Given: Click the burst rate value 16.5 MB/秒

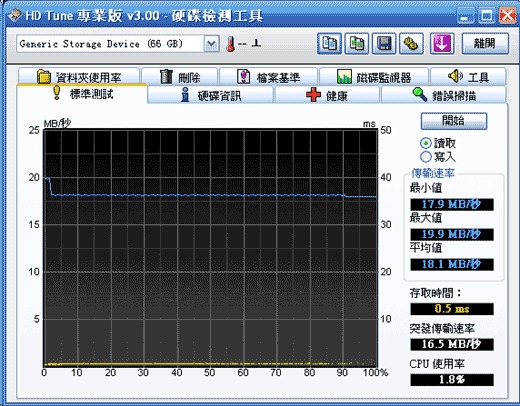Looking at the screenshot, I should coord(452,344).
